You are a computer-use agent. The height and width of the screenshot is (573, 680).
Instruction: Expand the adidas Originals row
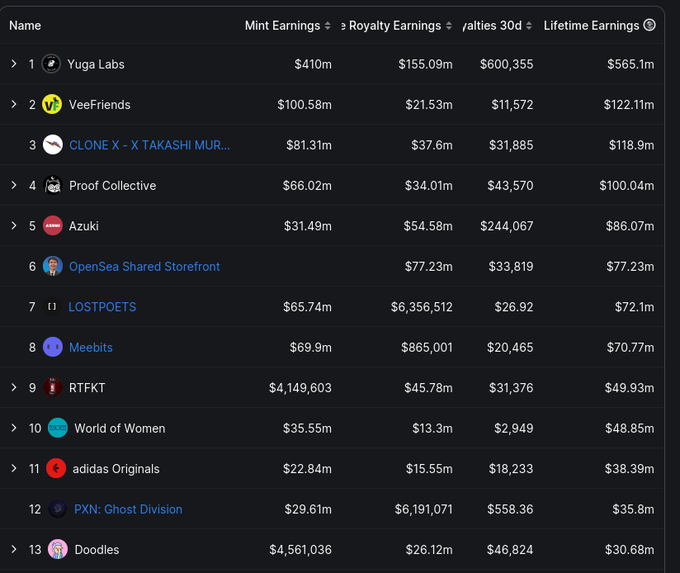[14, 468]
